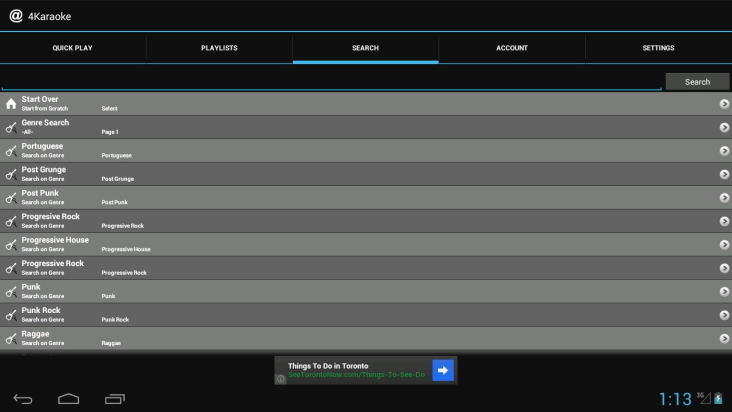Tap the recent apps navigation icon
732x412 pixels.
click(x=115, y=399)
